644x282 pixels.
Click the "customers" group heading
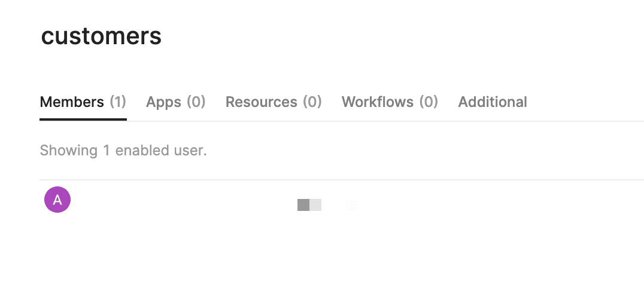tap(101, 36)
